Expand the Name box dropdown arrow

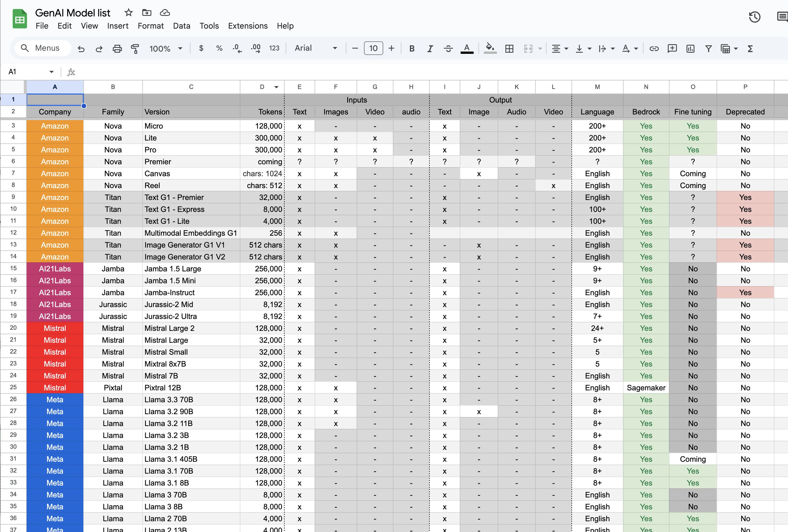click(x=52, y=72)
